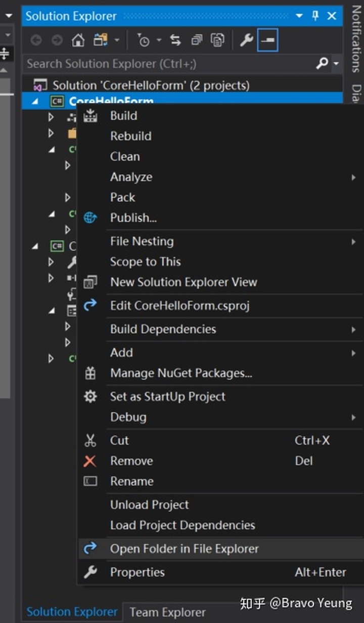Click Remove with red X icon
Screen dimensions: 364x623
[220, 461]
